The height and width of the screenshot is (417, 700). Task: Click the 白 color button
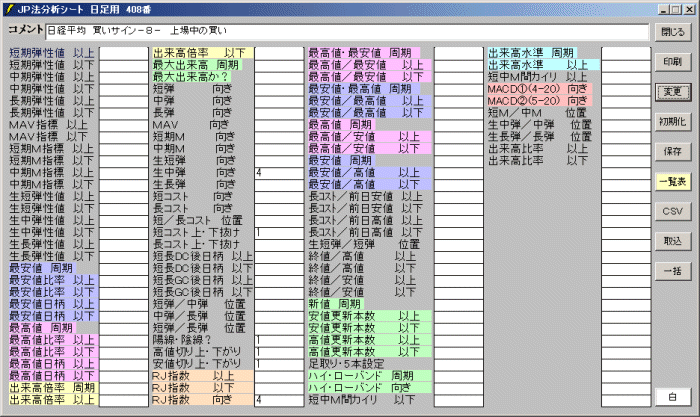pos(672,398)
